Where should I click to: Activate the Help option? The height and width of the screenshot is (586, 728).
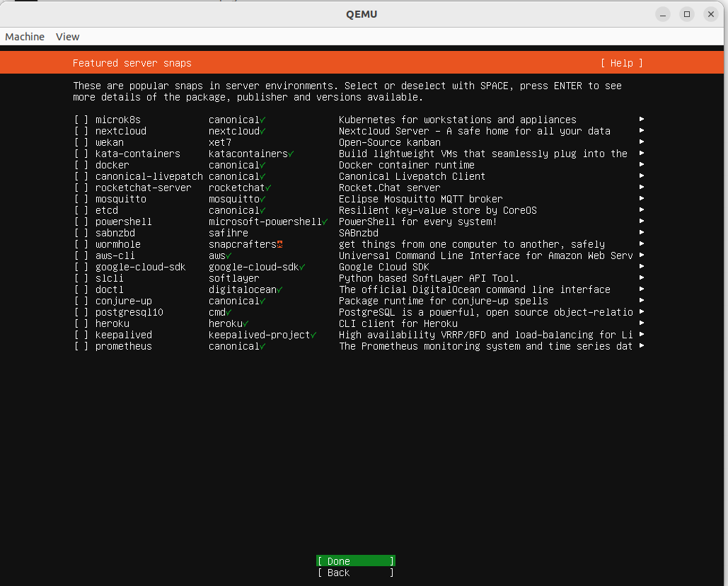pyautogui.click(x=621, y=63)
